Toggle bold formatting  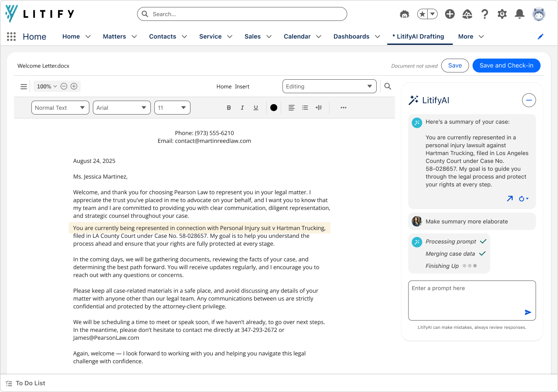pyautogui.click(x=229, y=108)
